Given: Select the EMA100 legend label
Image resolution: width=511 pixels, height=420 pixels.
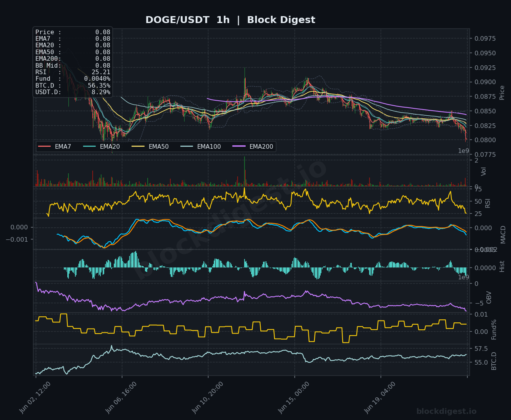Looking at the screenshot, I should point(209,146).
